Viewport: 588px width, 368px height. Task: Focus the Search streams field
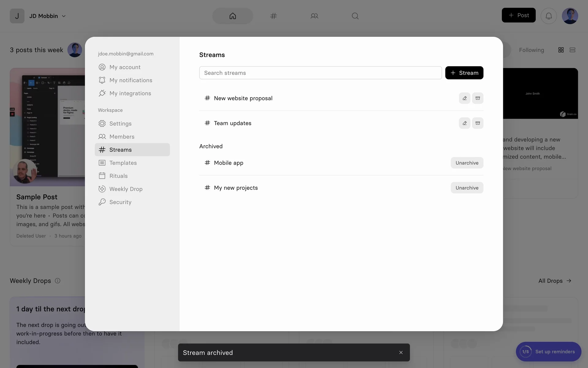point(320,73)
